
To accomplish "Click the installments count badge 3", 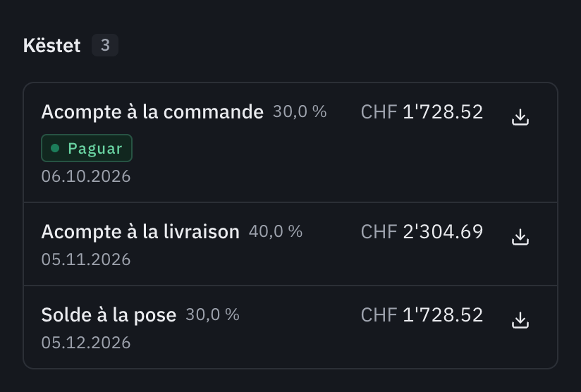I will click(x=105, y=45).
